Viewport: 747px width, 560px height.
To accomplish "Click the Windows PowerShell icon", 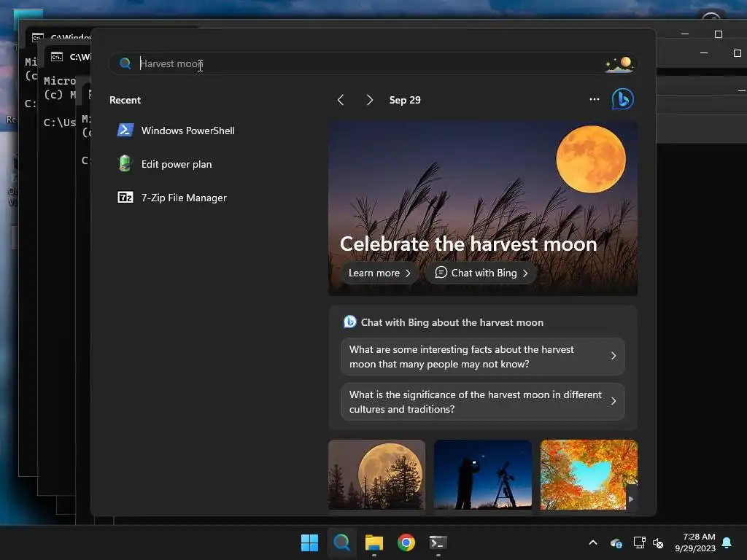I will 125,130.
